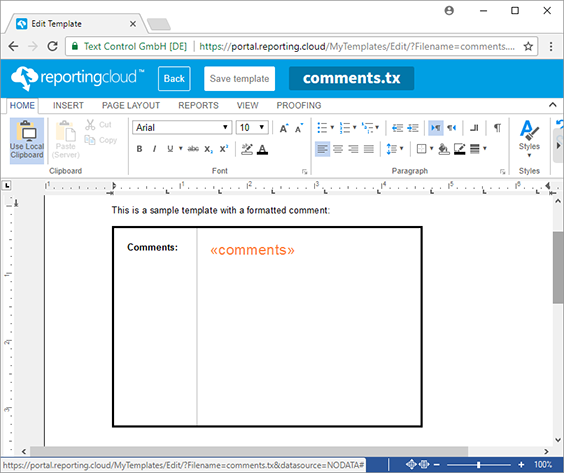Click the ruler tab-type selector

click(6, 186)
